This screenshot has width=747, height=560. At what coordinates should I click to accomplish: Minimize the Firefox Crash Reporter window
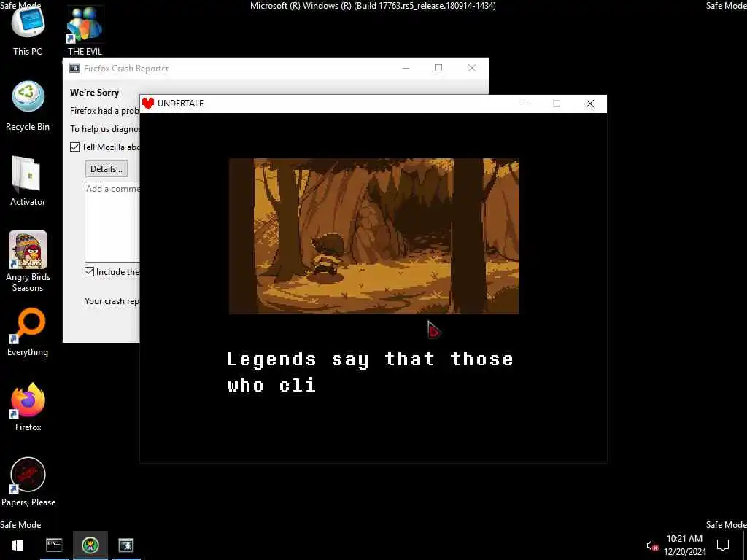pos(406,68)
